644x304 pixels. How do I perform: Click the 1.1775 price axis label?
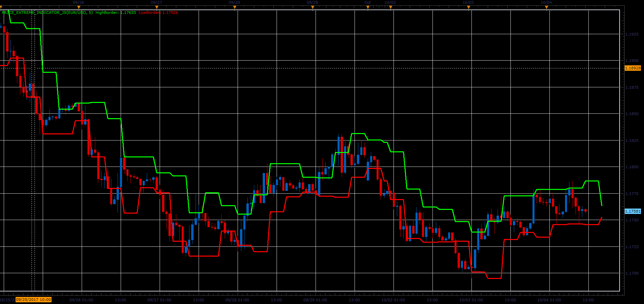click(x=632, y=194)
